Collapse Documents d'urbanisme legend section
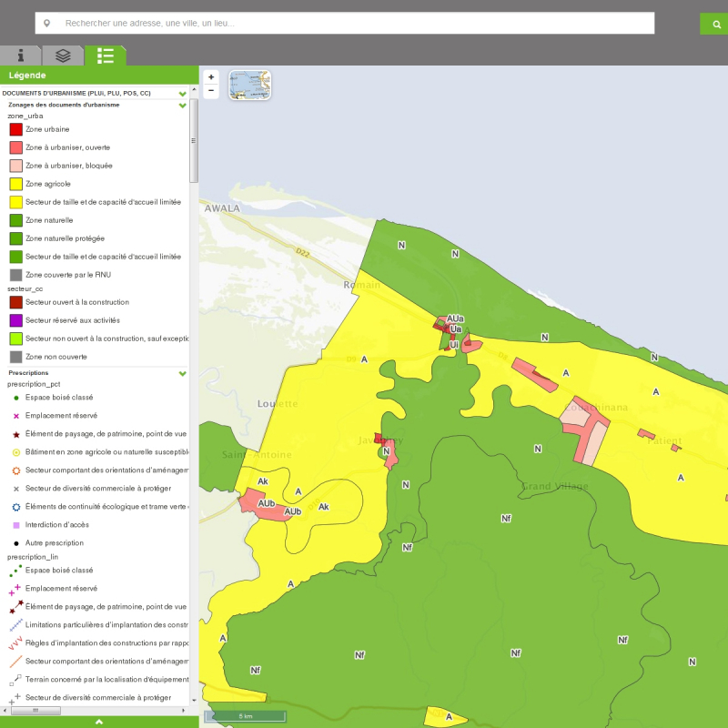728x728 pixels. click(x=183, y=94)
